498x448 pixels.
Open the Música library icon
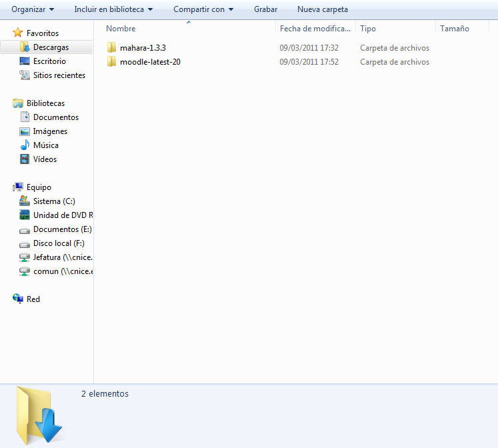coord(25,145)
